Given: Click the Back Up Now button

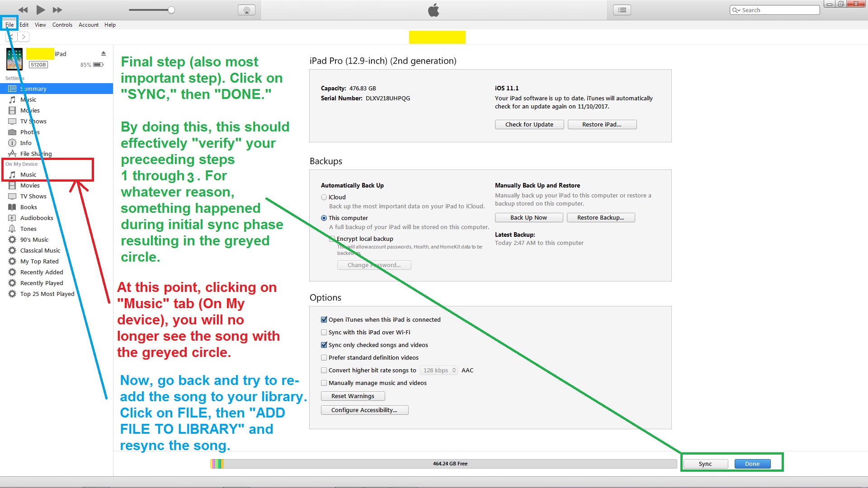Looking at the screenshot, I should pyautogui.click(x=528, y=217).
